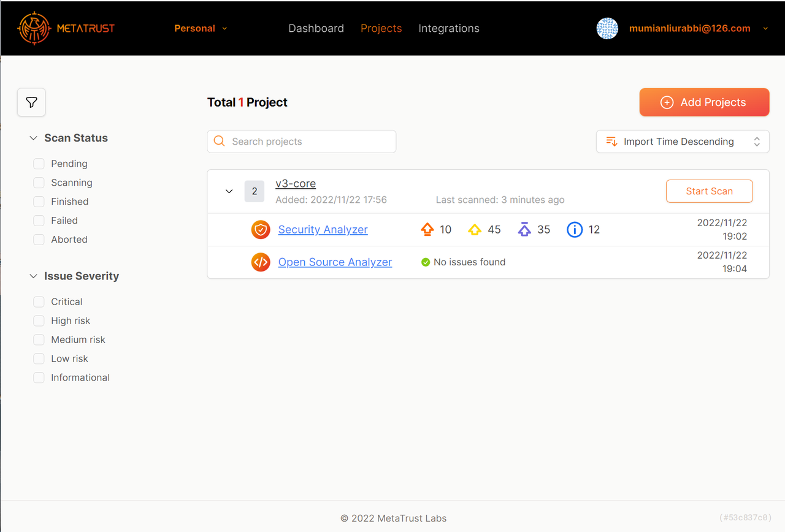Enable the Pending scan status checkbox
This screenshot has height=532, width=785.
tap(39, 164)
